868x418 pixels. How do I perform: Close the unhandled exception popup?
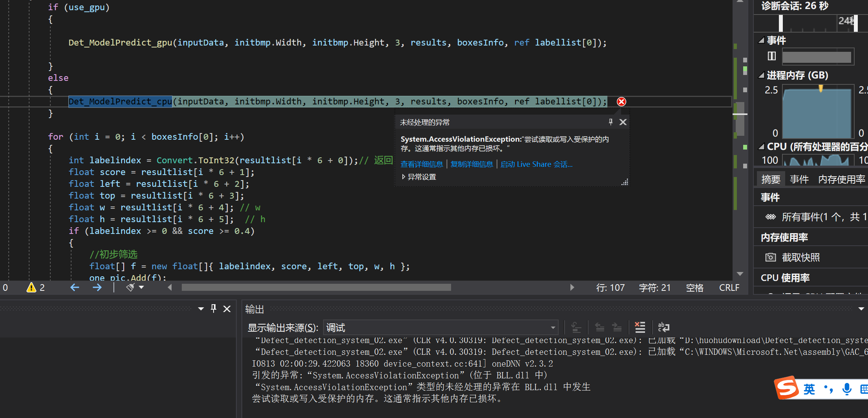click(x=623, y=122)
